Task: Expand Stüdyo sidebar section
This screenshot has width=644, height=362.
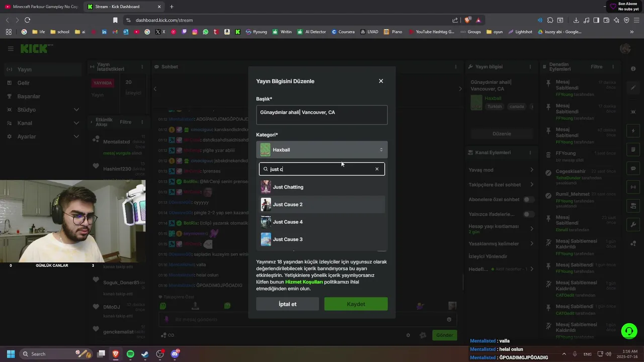Action: 76,110
